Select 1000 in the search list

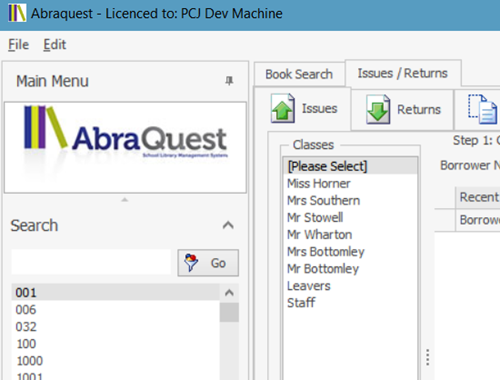coord(116,361)
